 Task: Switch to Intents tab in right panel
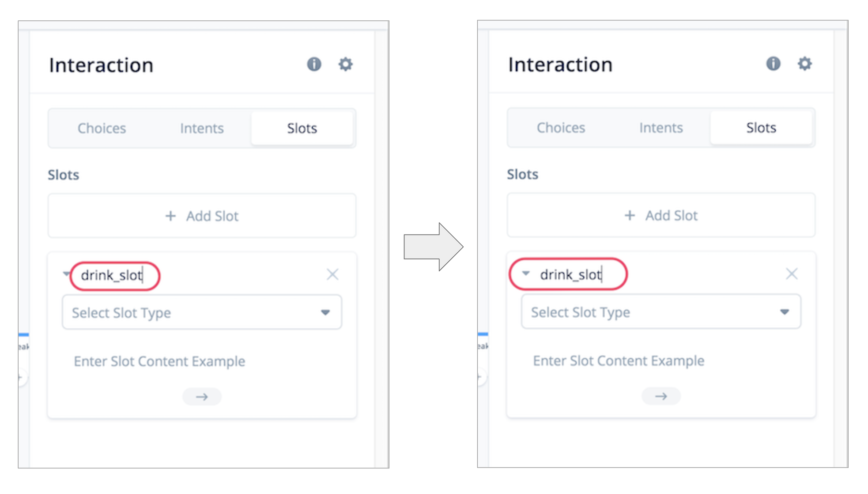(661, 128)
